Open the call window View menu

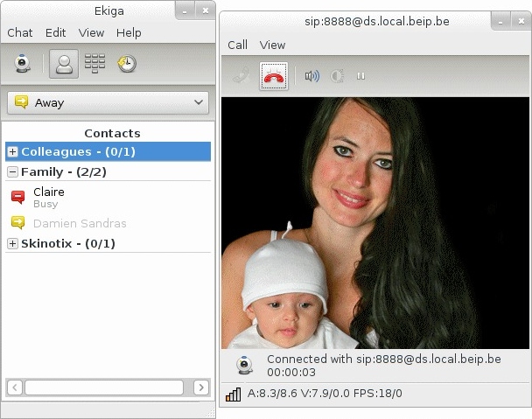272,45
